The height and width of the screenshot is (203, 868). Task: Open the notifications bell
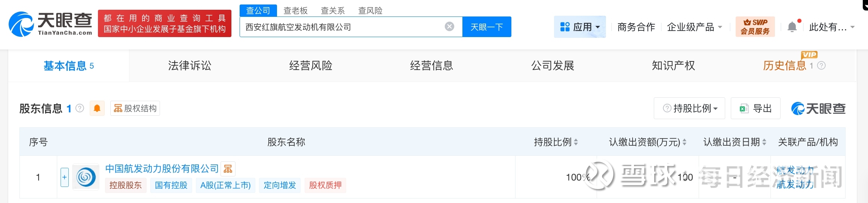click(792, 27)
